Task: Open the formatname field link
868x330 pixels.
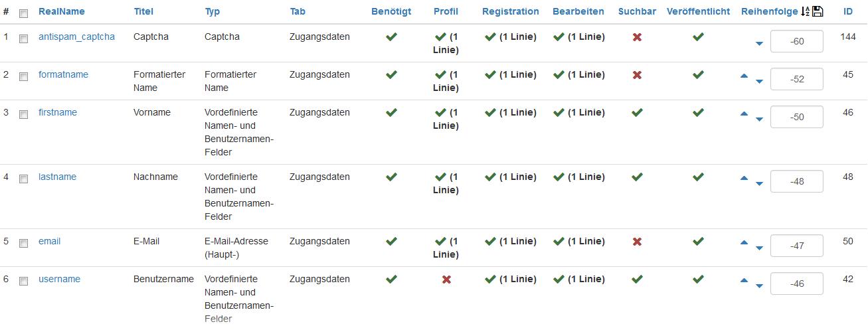Action: (x=63, y=74)
